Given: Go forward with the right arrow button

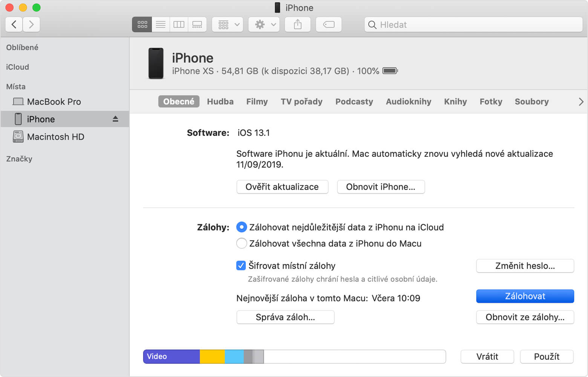Looking at the screenshot, I should tap(31, 25).
